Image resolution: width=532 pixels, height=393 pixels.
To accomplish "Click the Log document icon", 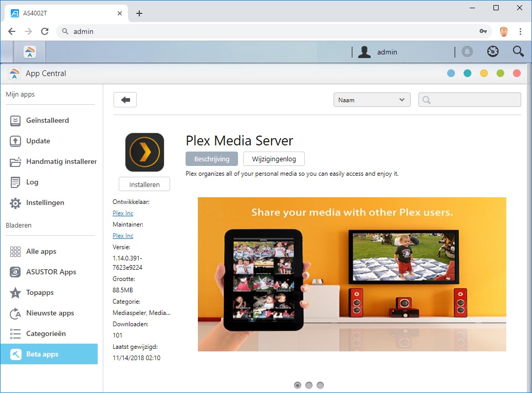I will coord(15,182).
